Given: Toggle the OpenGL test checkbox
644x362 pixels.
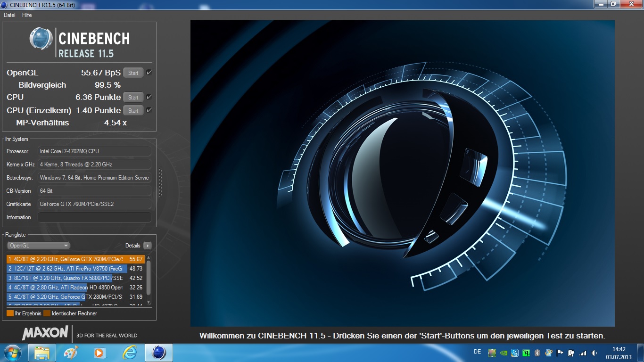Looking at the screenshot, I should [x=149, y=73].
